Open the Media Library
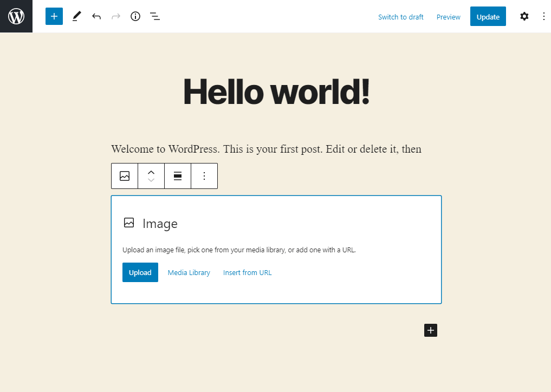 [x=189, y=272]
